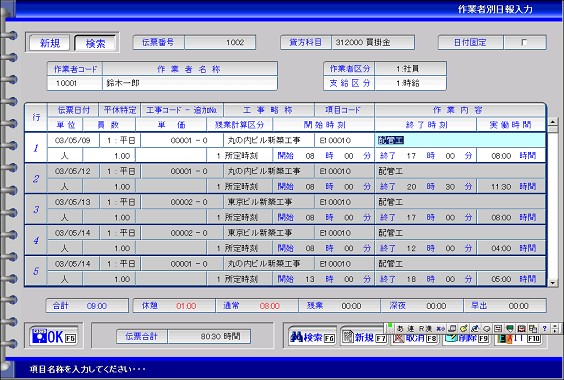The image size is (564, 380).
Task: Click the 作業者区分 field showing 1:社員
Action: pyautogui.click(x=410, y=68)
